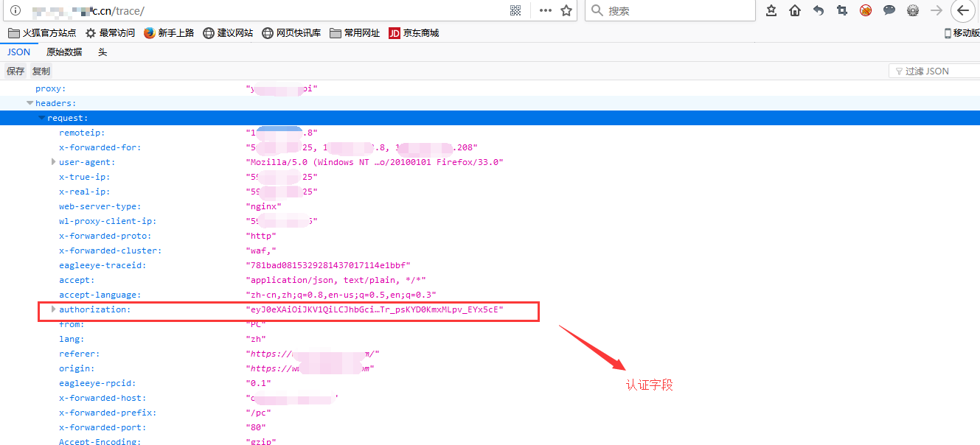Click the "waf," x-forwarded-cluster value
Image resolution: width=980 pixels, height=445 pixels.
(x=260, y=250)
